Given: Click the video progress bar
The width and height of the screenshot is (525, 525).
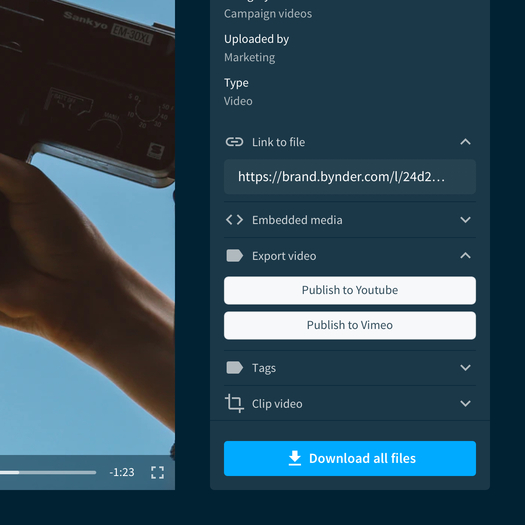Looking at the screenshot, I should pyautogui.click(x=48, y=472).
